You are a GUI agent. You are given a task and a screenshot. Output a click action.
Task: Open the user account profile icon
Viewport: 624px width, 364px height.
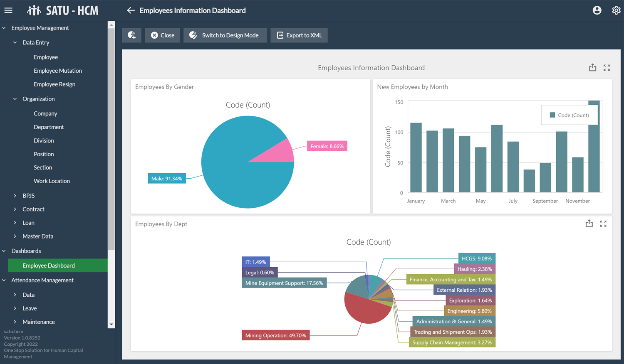(597, 10)
